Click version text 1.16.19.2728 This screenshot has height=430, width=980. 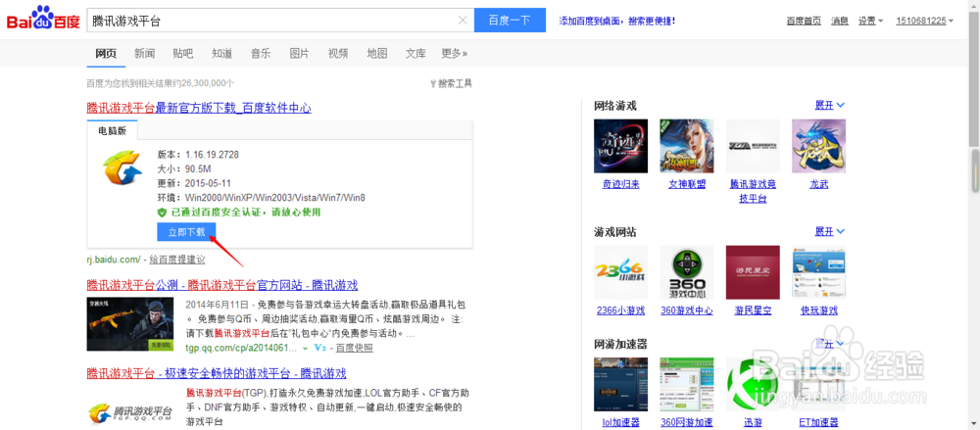(212, 154)
